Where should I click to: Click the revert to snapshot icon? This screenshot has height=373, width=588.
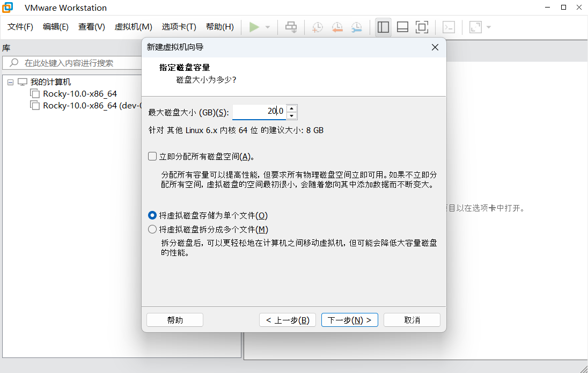pos(337,27)
